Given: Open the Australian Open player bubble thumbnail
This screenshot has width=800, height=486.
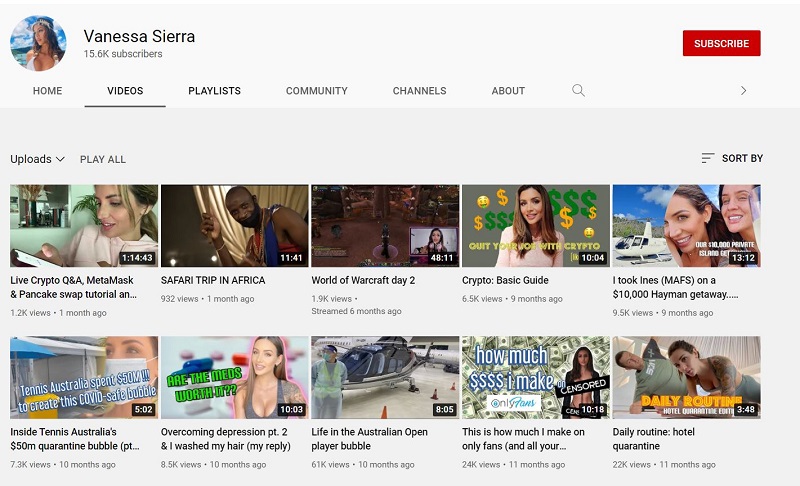Looking at the screenshot, I should pos(385,377).
